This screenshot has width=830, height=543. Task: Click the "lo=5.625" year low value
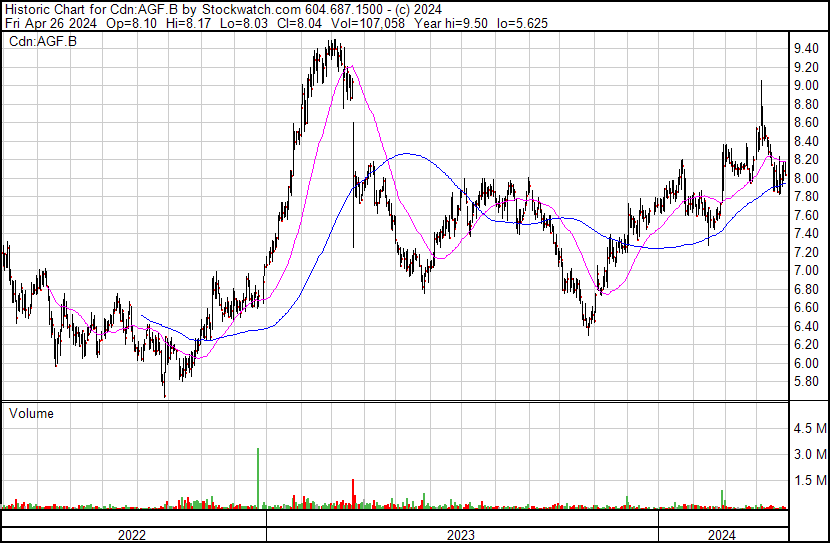click(522, 23)
